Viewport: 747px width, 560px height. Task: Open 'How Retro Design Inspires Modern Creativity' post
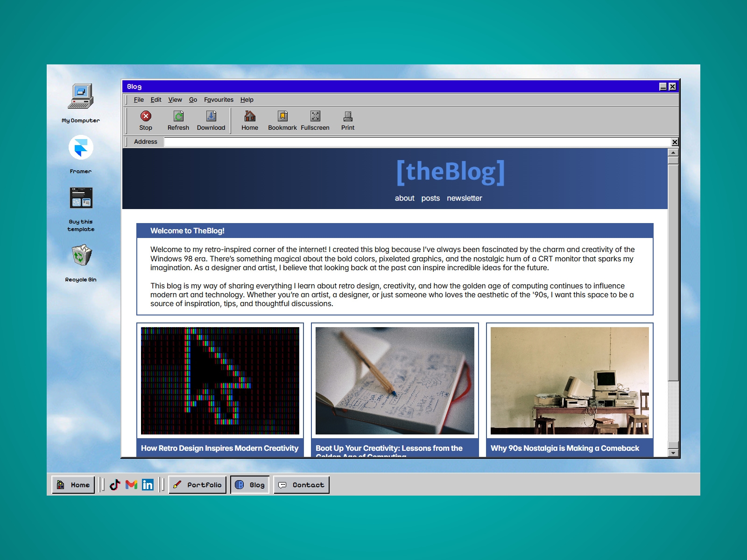click(219, 448)
